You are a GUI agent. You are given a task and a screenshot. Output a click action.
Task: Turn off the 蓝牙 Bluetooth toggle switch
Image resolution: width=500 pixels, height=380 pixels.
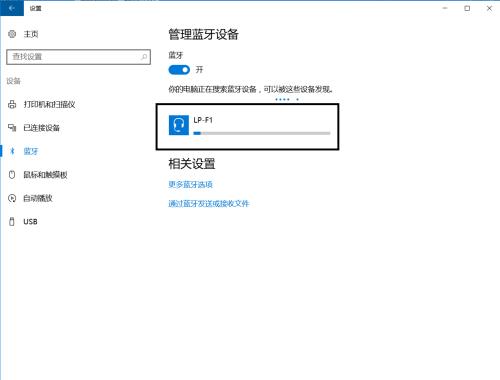coord(179,70)
